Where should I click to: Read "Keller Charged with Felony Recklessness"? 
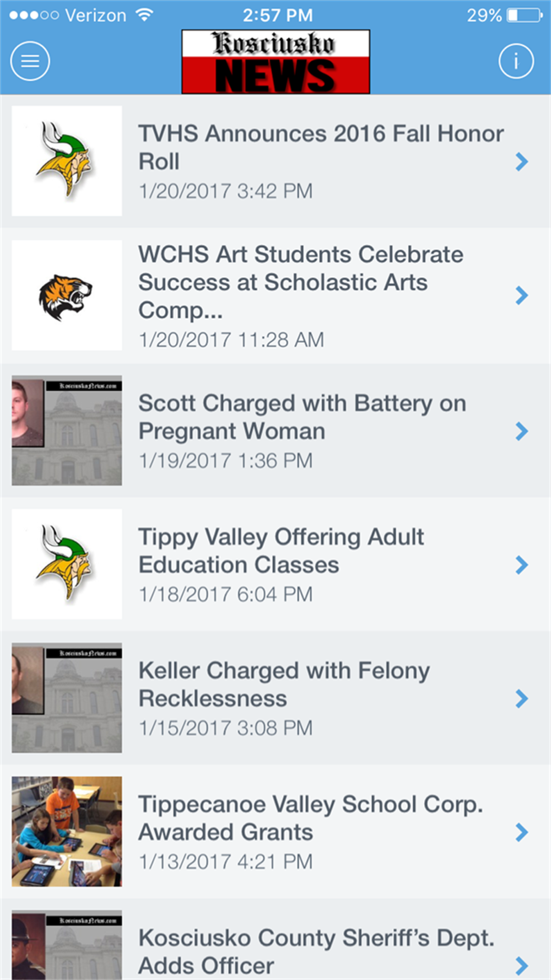(x=284, y=685)
